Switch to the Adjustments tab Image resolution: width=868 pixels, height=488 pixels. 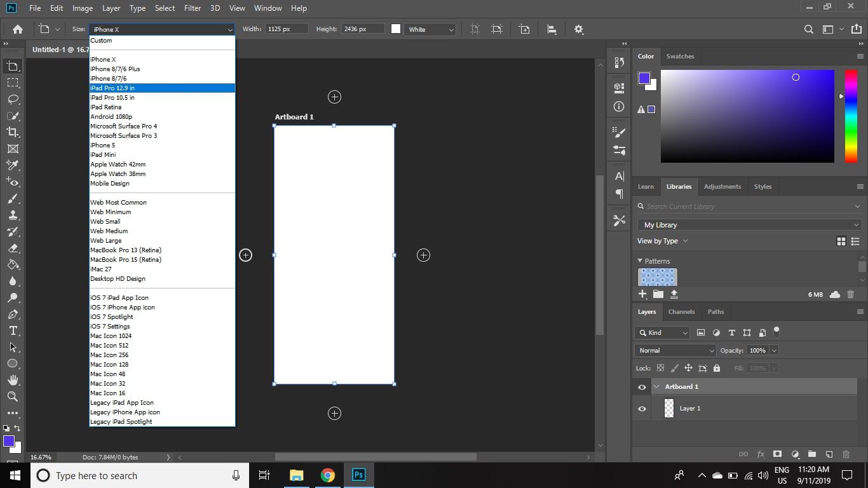coord(722,187)
